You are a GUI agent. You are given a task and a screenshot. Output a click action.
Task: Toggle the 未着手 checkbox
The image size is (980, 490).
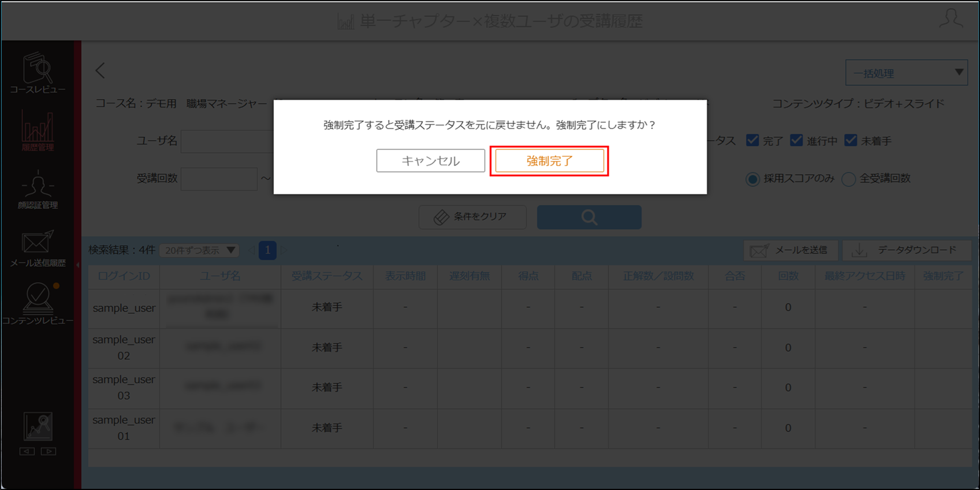pos(851,140)
